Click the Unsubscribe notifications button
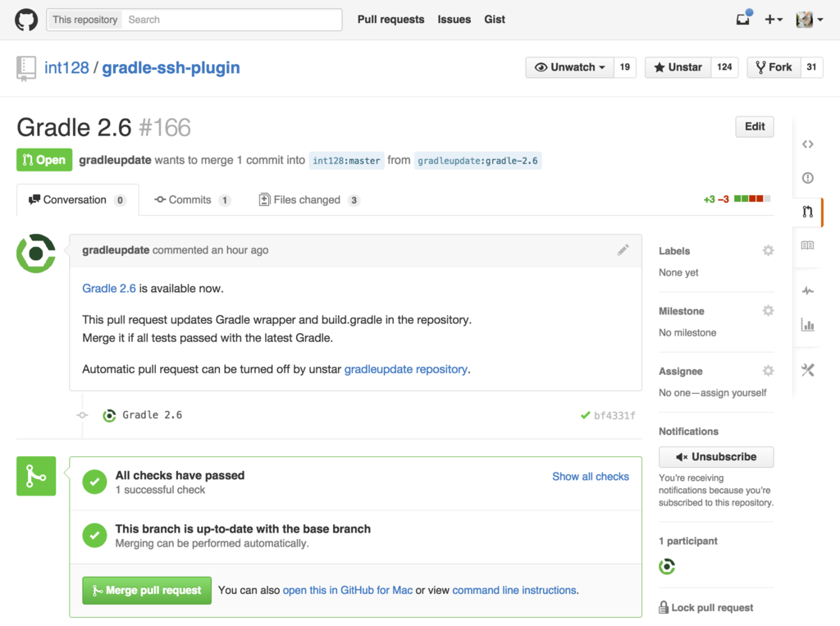 (716, 457)
